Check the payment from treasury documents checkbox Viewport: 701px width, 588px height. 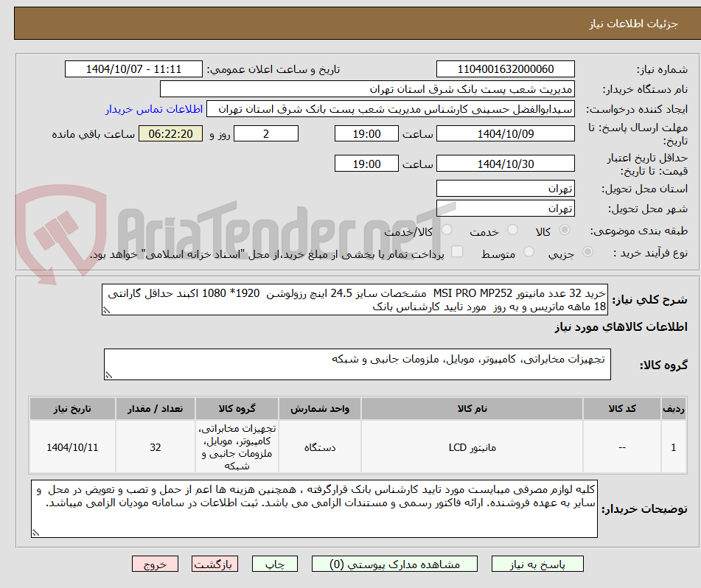(458, 252)
